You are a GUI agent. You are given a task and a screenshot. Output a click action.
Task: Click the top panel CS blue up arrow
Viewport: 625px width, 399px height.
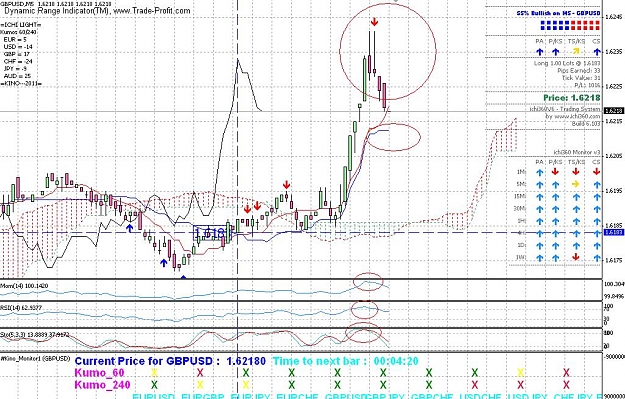tap(596, 51)
